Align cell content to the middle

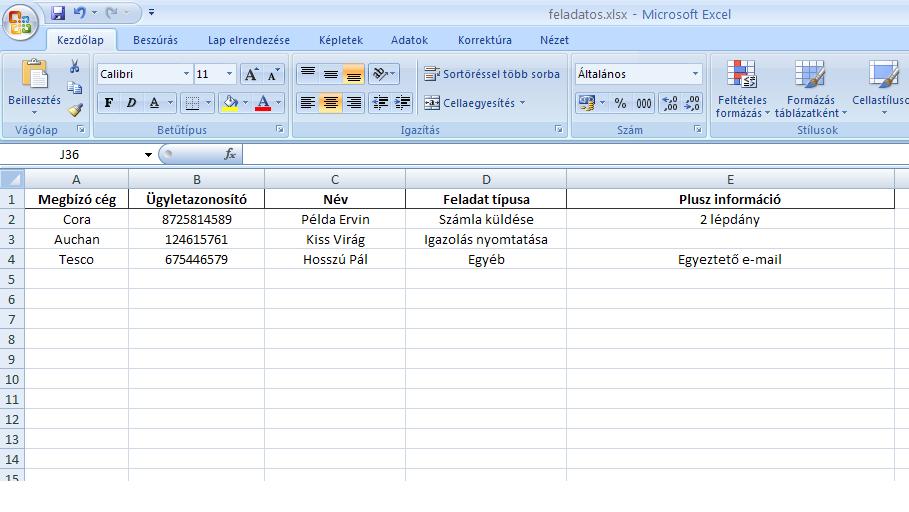click(x=330, y=74)
